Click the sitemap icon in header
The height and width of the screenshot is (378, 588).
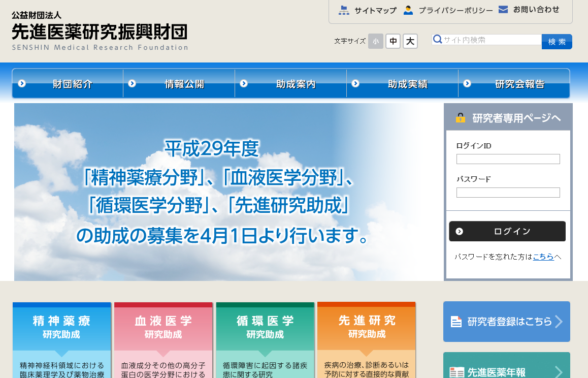point(343,11)
